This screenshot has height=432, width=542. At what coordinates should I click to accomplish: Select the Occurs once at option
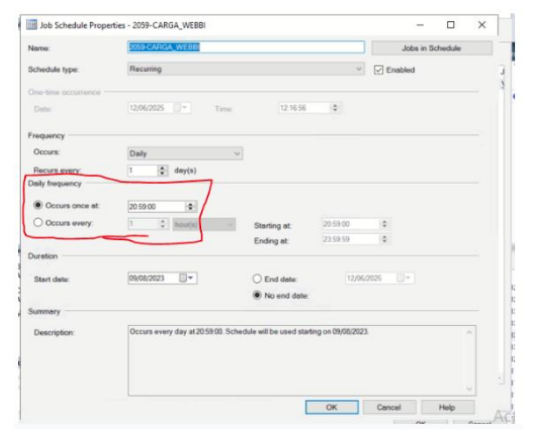38,205
